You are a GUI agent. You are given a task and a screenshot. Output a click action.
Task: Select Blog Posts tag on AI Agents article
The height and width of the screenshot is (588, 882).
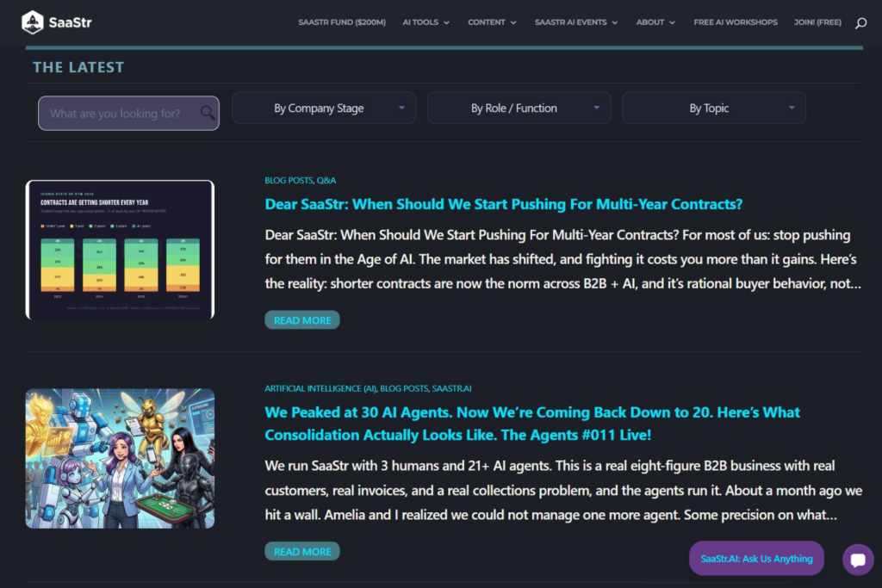point(404,388)
